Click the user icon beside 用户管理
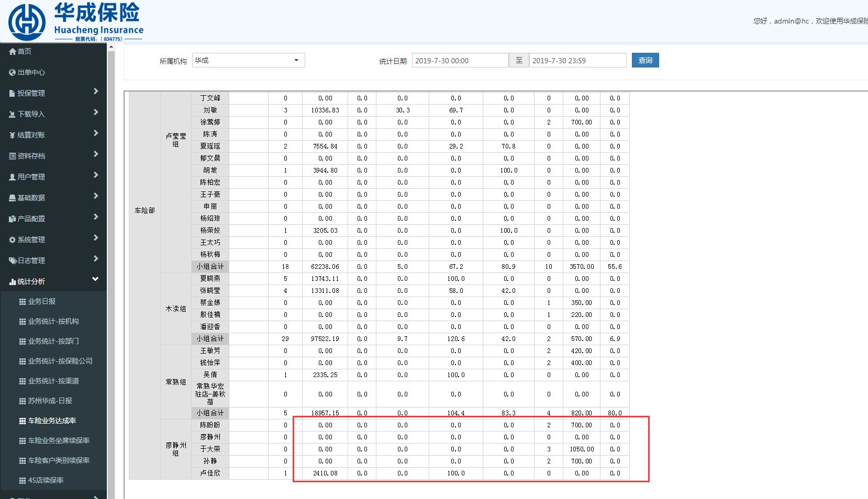Screen dimensions: 868x499 point(13,177)
